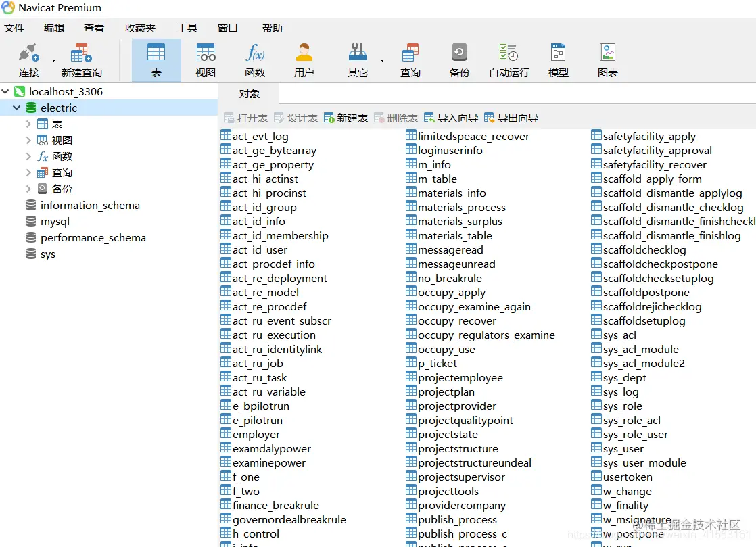Screen dimensions: 756x547
Task: Click the act_evt_log table icon
Action: pyautogui.click(x=226, y=135)
